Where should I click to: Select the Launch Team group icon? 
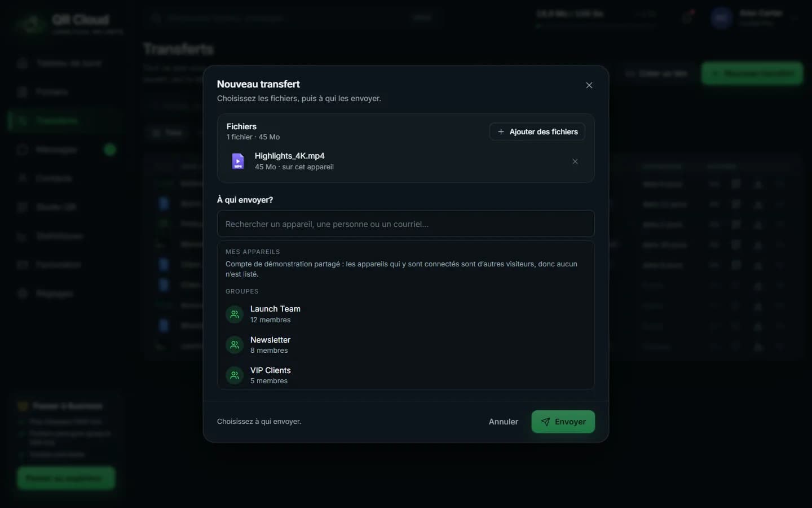pyautogui.click(x=235, y=314)
